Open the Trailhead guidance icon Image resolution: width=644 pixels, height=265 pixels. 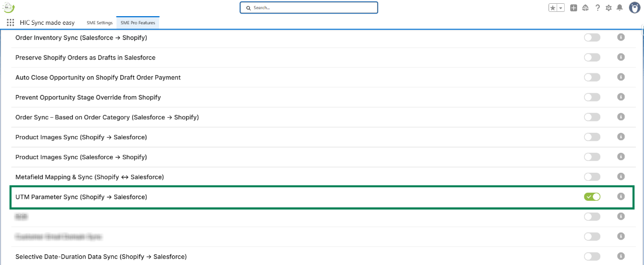[585, 8]
